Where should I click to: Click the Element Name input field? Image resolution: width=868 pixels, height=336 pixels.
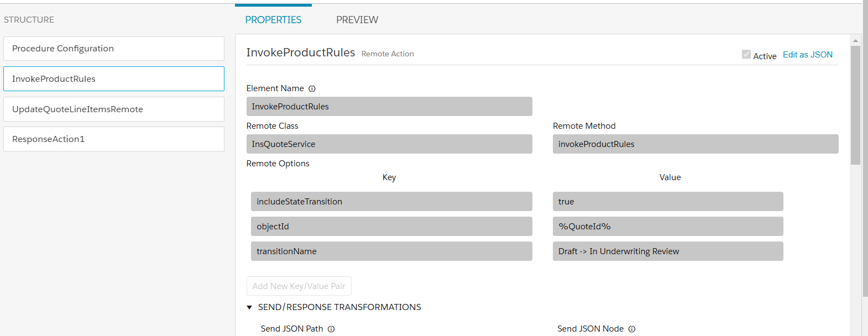389,107
